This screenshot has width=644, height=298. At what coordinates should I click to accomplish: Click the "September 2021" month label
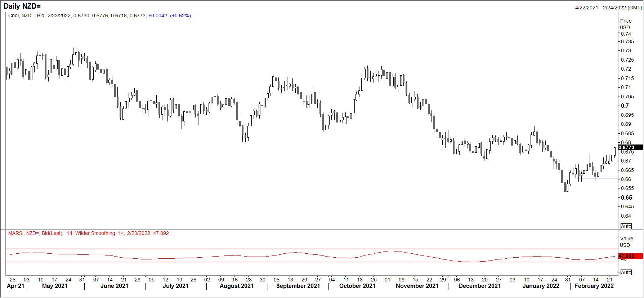[298, 286]
